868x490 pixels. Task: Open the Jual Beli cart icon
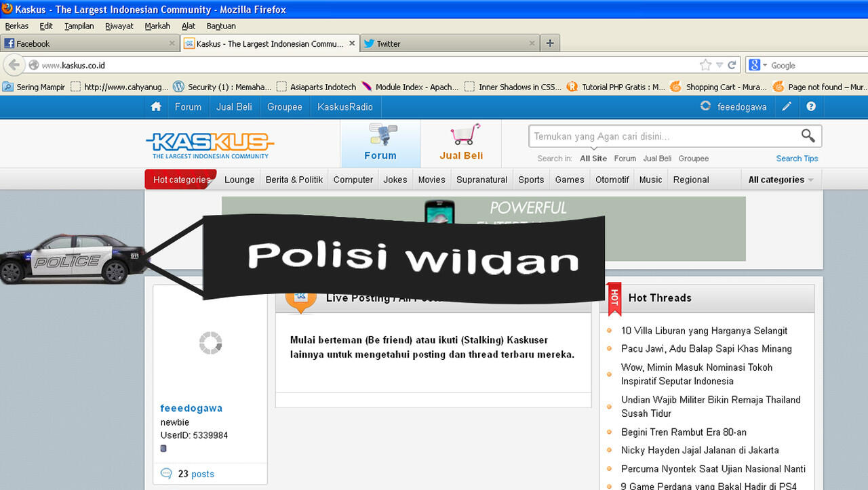465,134
